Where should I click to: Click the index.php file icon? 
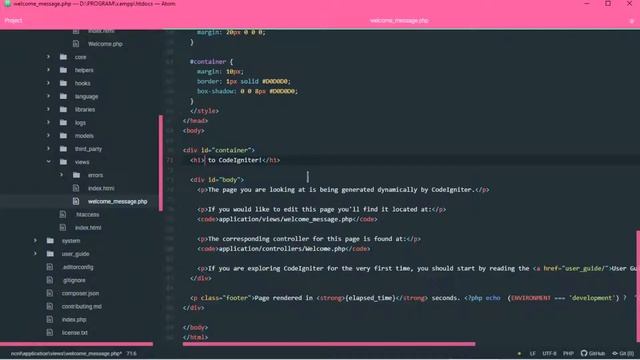pos(49,319)
